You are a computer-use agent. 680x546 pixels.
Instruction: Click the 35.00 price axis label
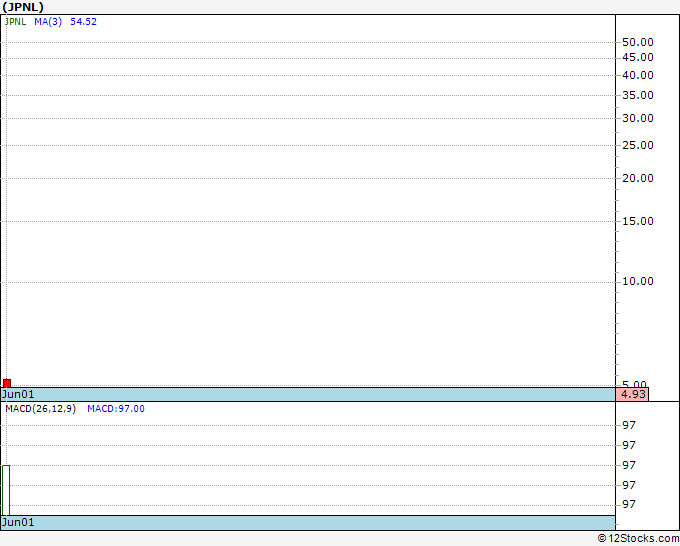638,95
